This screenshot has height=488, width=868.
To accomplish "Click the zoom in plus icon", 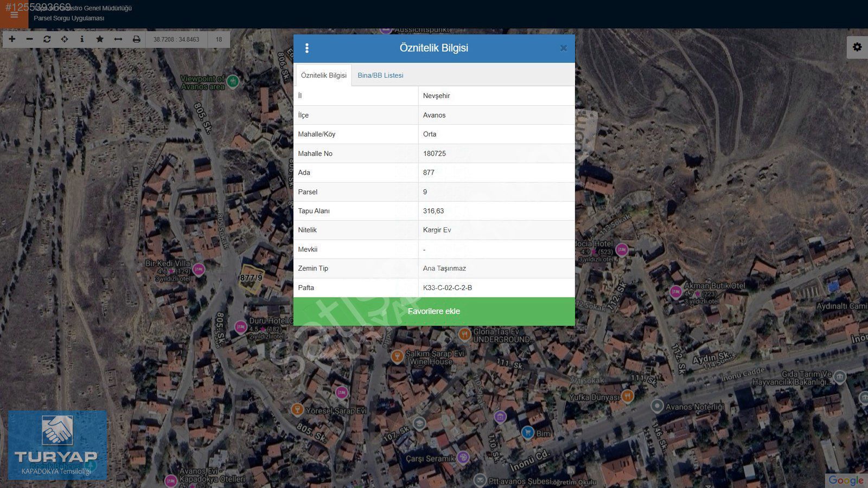I will tap(12, 39).
